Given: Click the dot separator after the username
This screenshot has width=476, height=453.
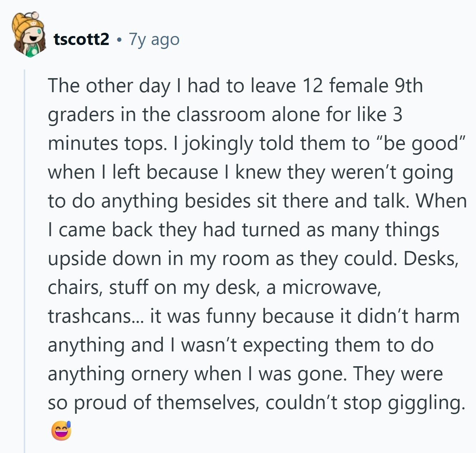Looking at the screenshot, I should pos(119,39).
